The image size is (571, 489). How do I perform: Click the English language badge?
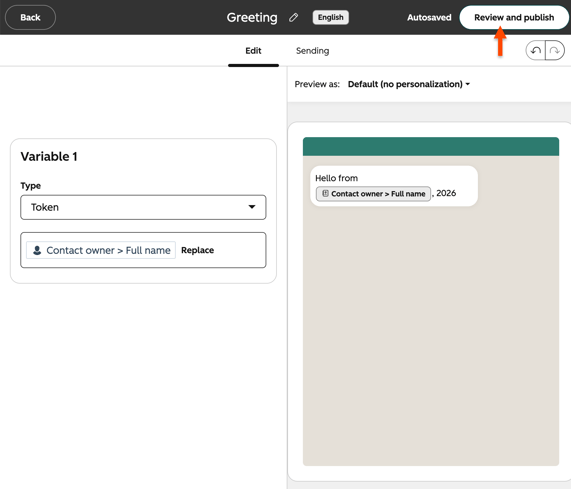330,17
